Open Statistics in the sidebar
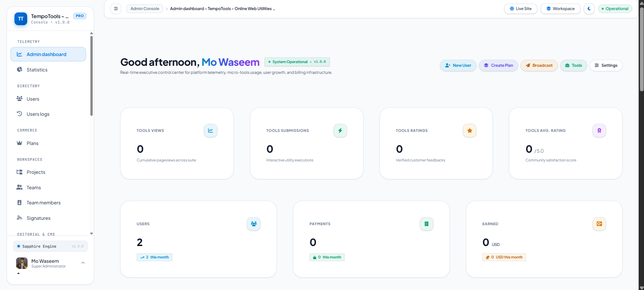Viewport: 644px width, 290px height. (x=48, y=70)
